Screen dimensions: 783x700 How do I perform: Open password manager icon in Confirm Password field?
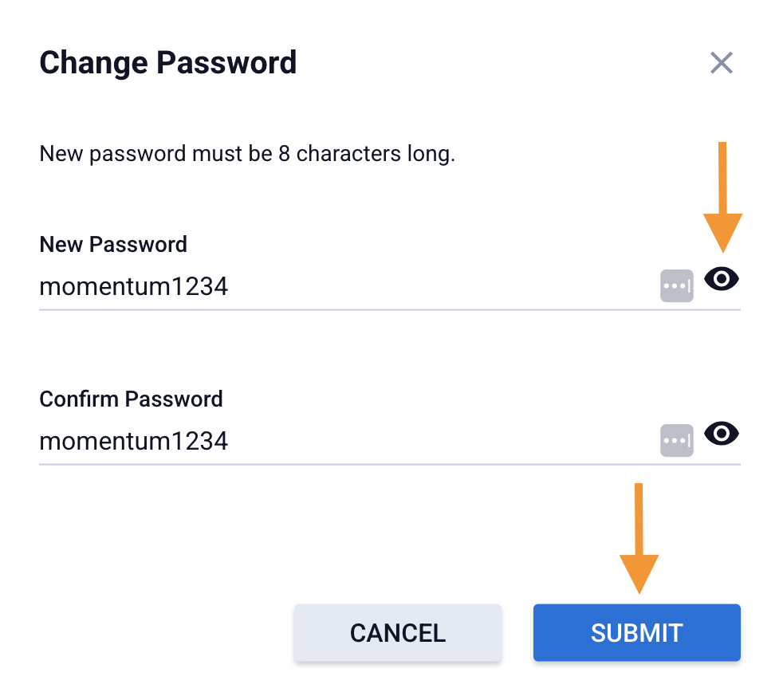click(x=677, y=440)
